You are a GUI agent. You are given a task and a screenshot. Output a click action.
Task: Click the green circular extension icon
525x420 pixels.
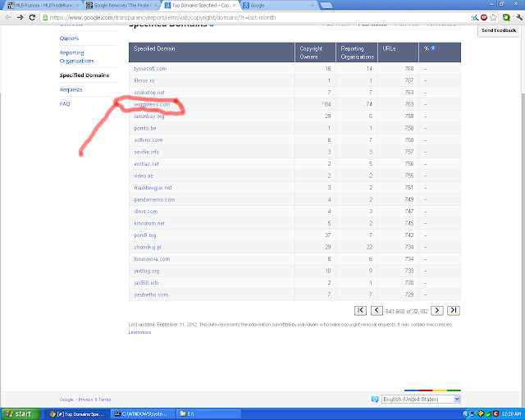coord(506,17)
